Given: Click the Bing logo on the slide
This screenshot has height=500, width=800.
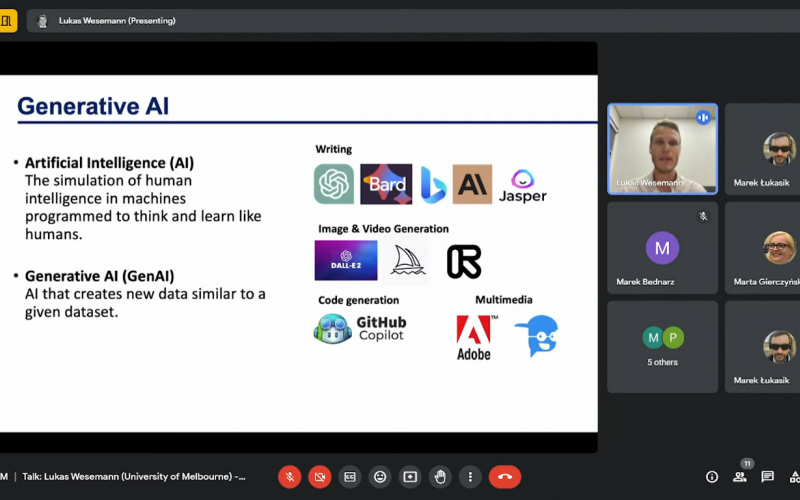Looking at the screenshot, I should [433, 185].
